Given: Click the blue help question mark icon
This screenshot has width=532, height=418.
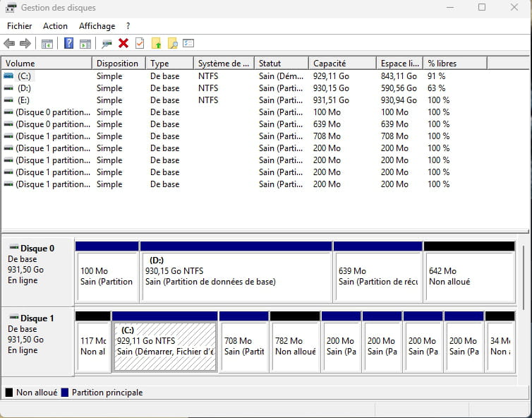Looking at the screenshot, I should pos(68,44).
